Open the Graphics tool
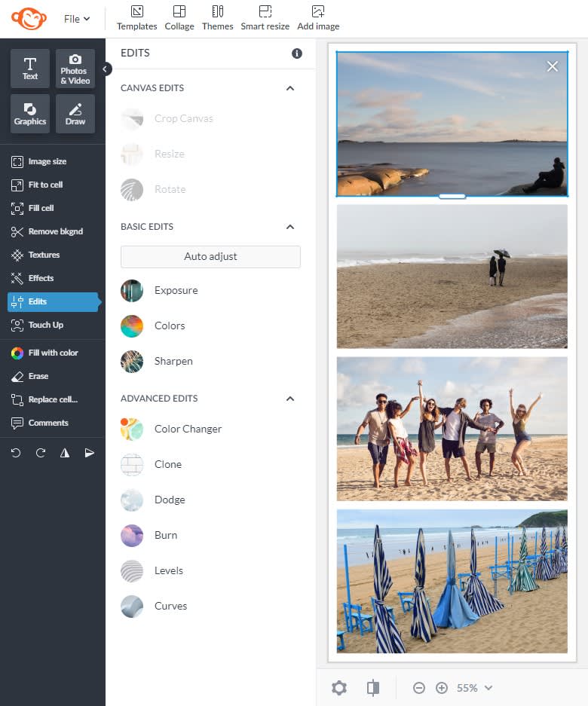The height and width of the screenshot is (706, 588). 30,114
